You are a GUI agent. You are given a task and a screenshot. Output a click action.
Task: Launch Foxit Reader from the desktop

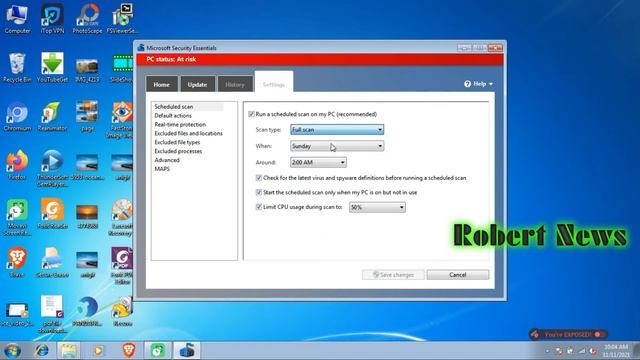click(x=52, y=213)
